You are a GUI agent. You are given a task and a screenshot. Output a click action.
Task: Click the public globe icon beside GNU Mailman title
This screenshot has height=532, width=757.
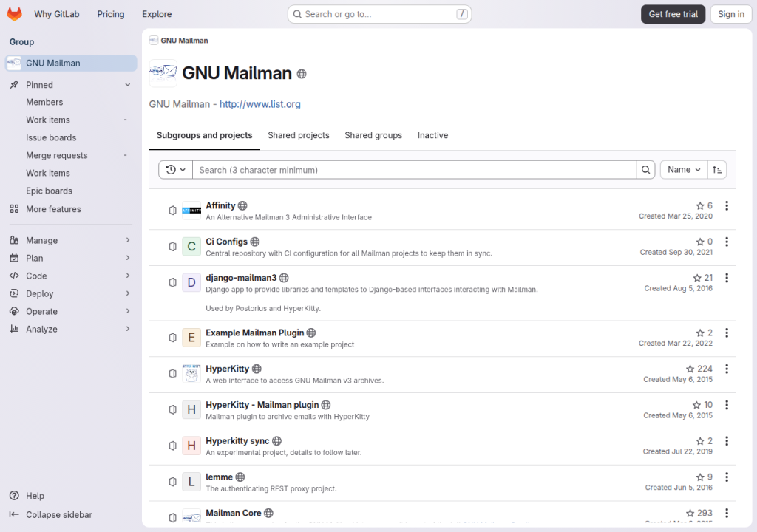302,74
